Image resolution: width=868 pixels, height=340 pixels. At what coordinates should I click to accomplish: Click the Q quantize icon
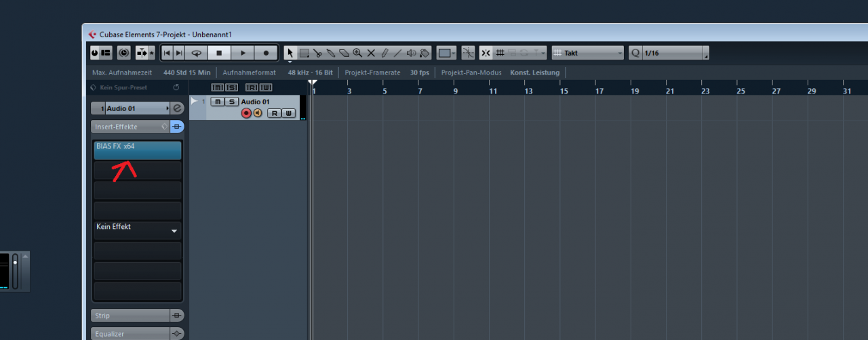pos(635,53)
